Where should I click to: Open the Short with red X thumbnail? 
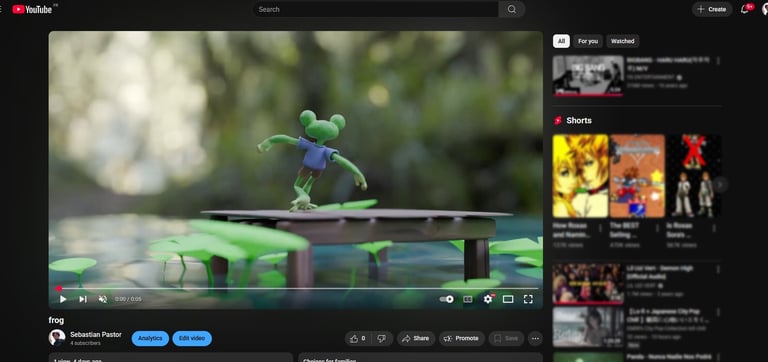click(694, 176)
